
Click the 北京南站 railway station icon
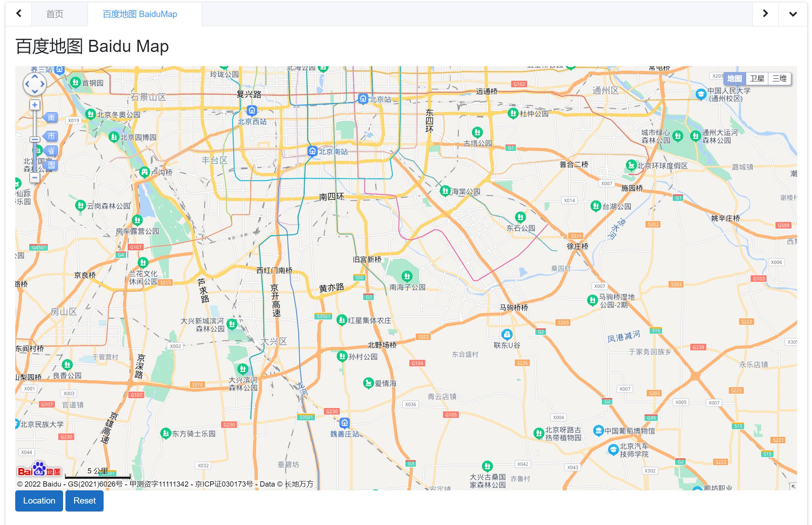[x=312, y=151]
